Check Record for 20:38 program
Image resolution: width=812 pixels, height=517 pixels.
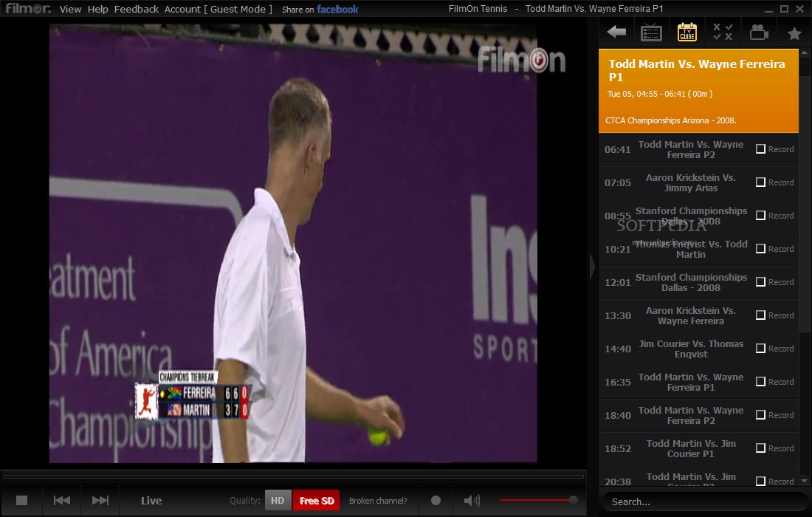pyautogui.click(x=760, y=481)
